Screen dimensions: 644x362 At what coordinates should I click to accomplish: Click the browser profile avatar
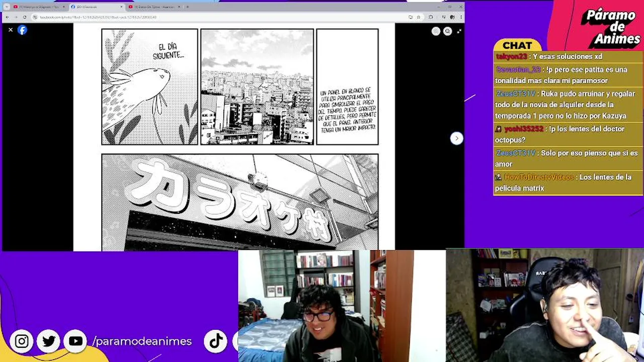[x=452, y=17]
